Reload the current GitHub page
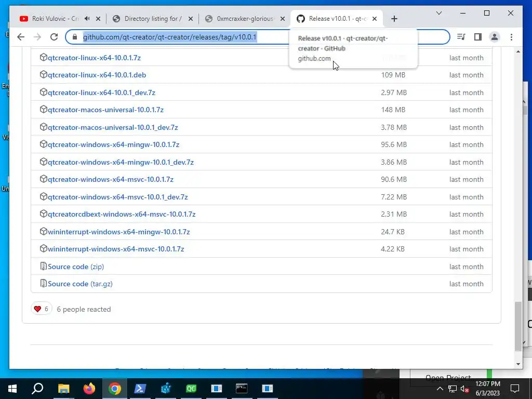Viewport: 532px width, 399px height. pyautogui.click(x=54, y=37)
